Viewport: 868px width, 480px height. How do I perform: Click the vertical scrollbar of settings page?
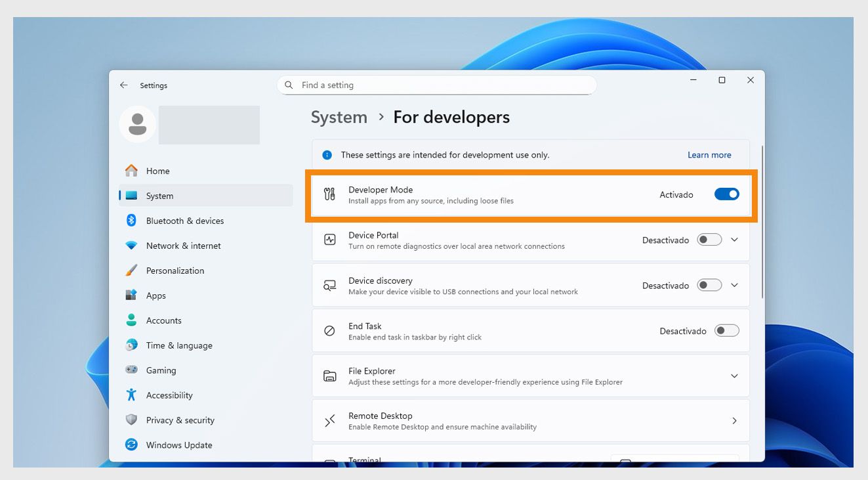click(x=762, y=222)
